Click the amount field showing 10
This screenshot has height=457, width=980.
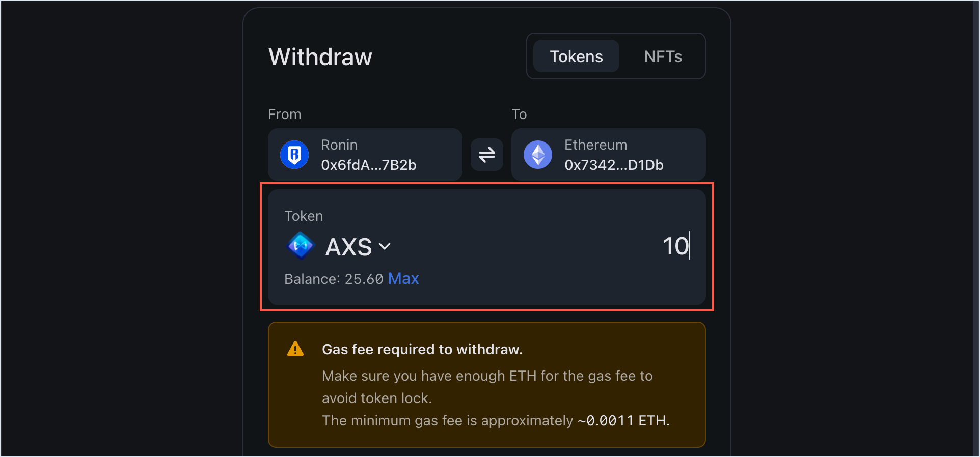[675, 246]
